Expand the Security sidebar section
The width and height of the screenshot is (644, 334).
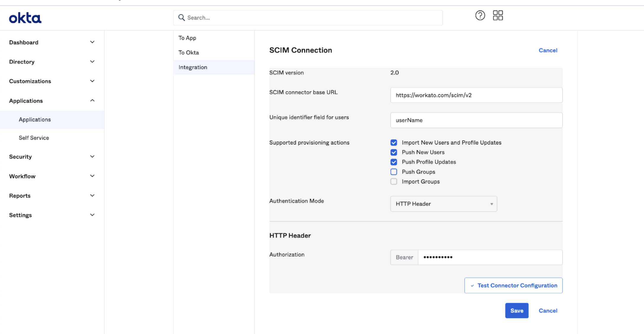coord(92,157)
